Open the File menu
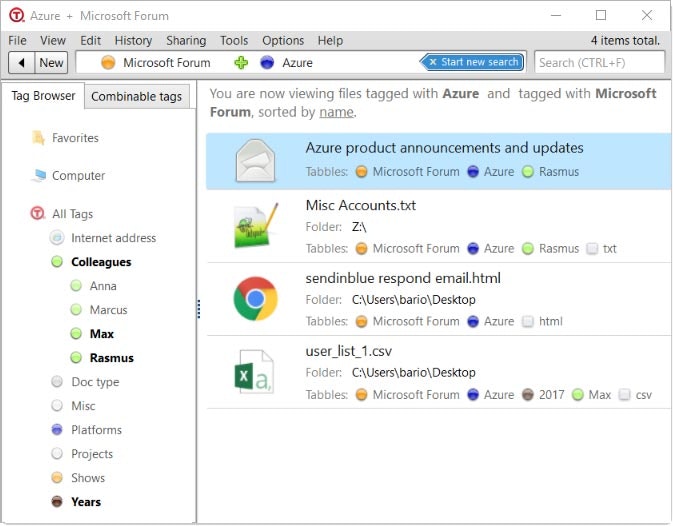Image resolution: width=673 pixels, height=526 pixels. (18, 40)
